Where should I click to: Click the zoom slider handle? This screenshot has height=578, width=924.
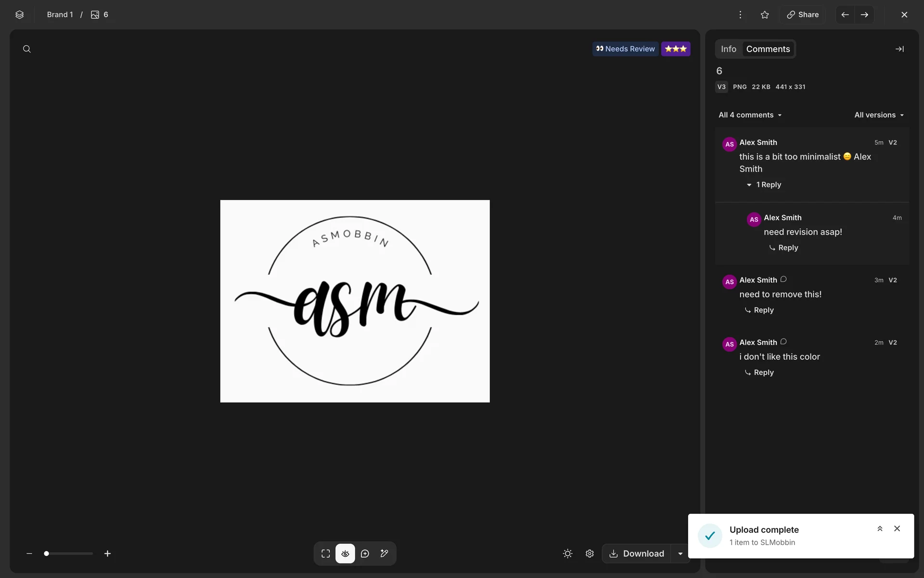click(47, 553)
